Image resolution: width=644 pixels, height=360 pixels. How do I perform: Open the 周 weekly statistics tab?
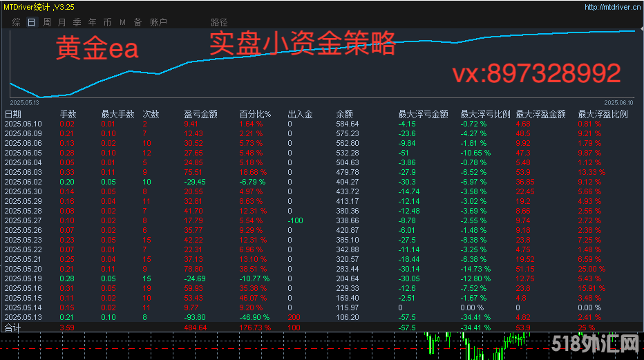tap(46, 22)
